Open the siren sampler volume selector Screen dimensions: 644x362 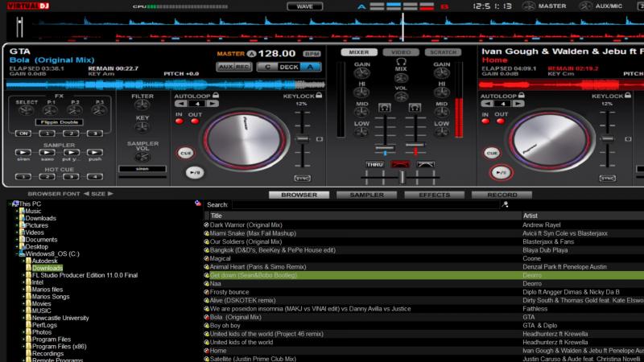click(x=142, y=169)
